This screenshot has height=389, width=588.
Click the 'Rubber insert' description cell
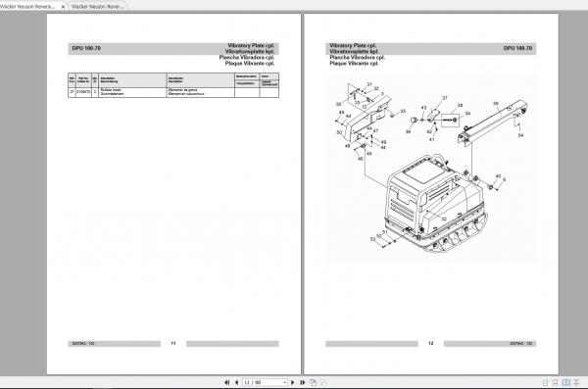(132, 92)
